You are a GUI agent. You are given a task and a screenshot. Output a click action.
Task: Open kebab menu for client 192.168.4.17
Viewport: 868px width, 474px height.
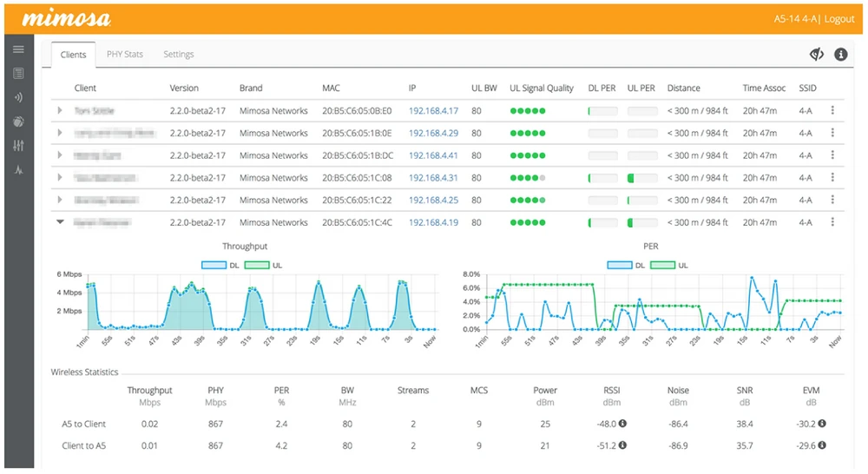coord(832,111)
